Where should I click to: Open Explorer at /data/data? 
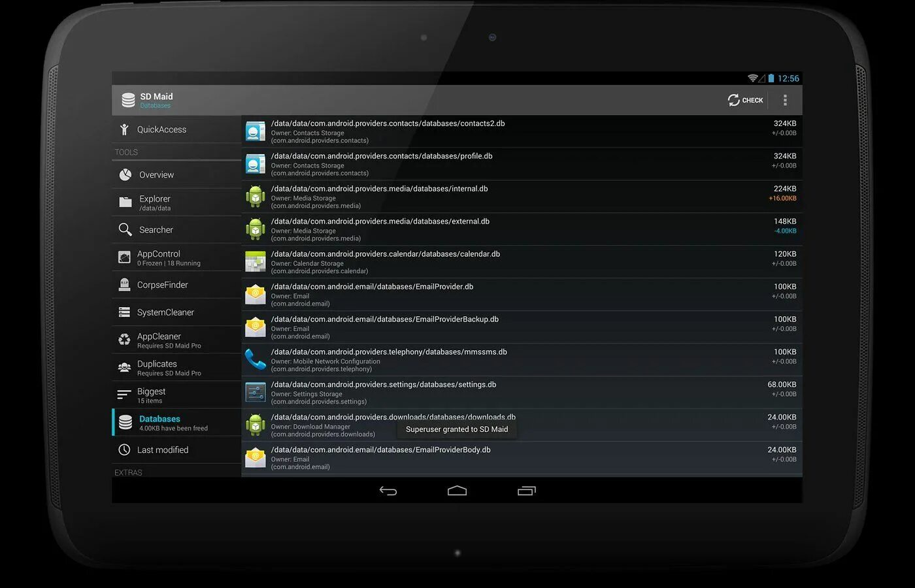click(x=176, y=203)
